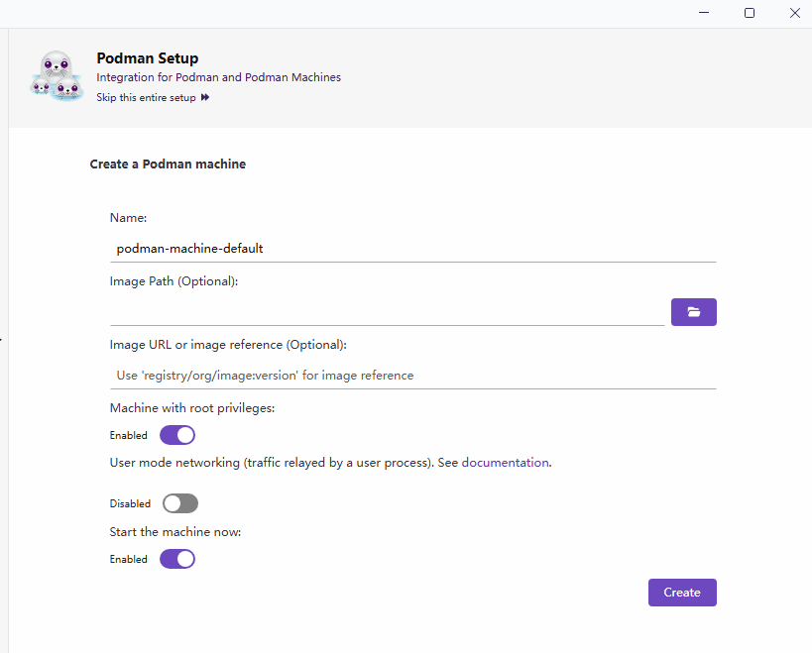This screenshot has height=653, width=812.
Task: Enable the User mode networking toggle
Action: 180,503
